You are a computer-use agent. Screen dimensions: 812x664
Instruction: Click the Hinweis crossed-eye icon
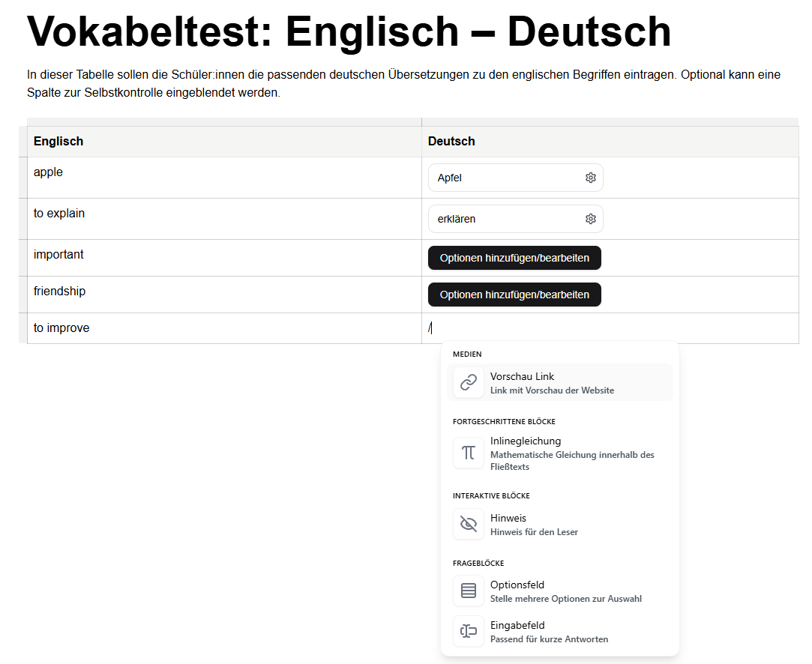pyautogui.click(x=469, y=524)
